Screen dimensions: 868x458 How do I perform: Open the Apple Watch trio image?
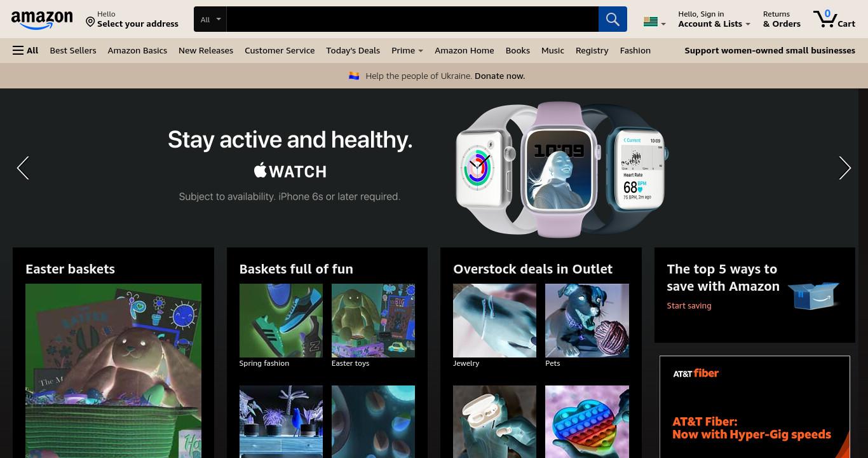pos(562,169)
